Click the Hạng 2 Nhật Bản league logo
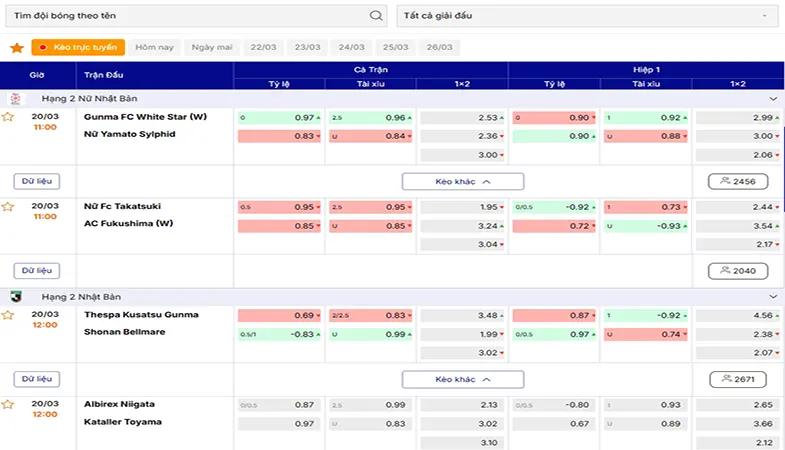Screen dimensions: 785x450 tap(16, 297)
